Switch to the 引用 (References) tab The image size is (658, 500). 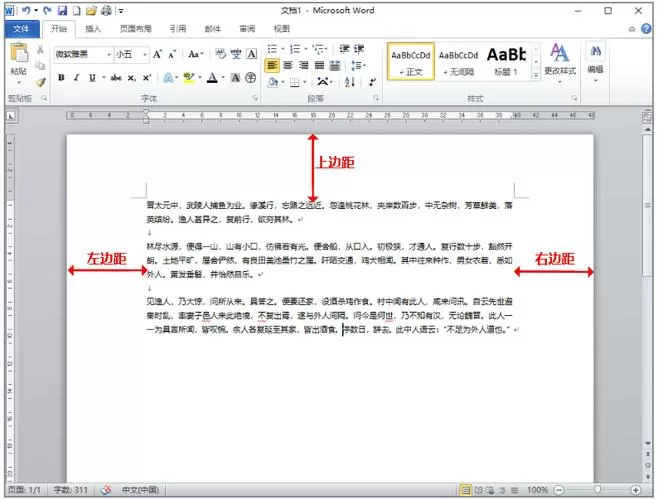click(x=178, y=29)
